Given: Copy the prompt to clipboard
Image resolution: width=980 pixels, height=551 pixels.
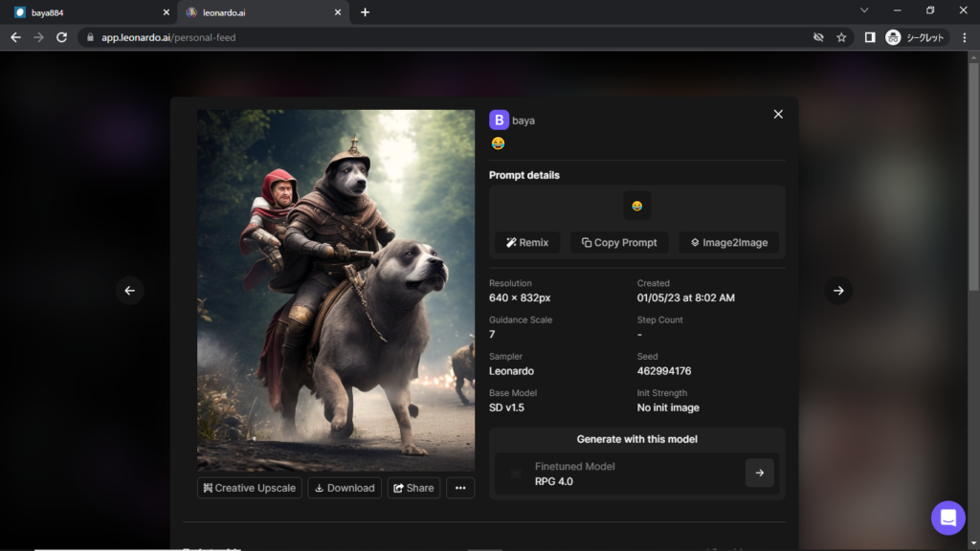Looking at the screenshot, I should click(619, 242).
